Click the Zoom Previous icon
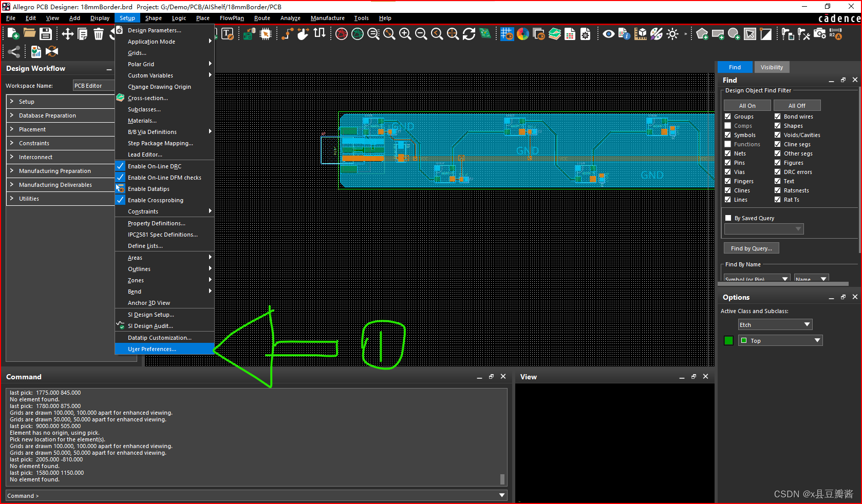 (x=437, y=34)
